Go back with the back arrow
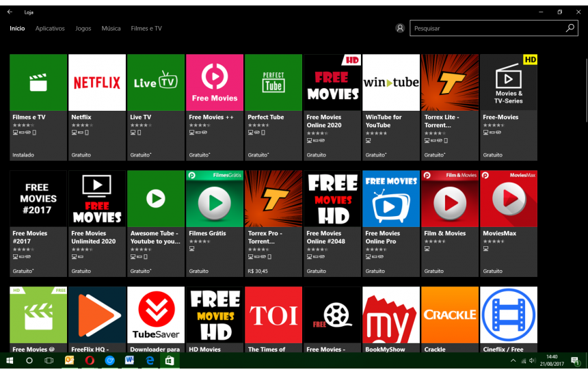The image size is (588, 374). [10, 12]
